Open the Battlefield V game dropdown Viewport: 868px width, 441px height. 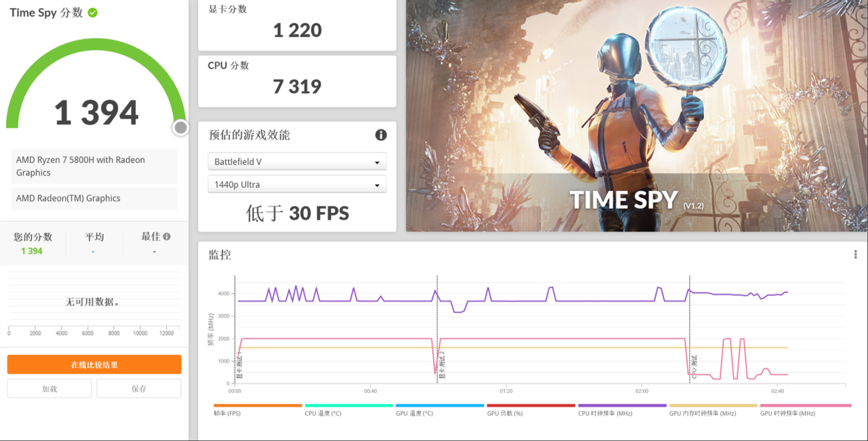297,161
